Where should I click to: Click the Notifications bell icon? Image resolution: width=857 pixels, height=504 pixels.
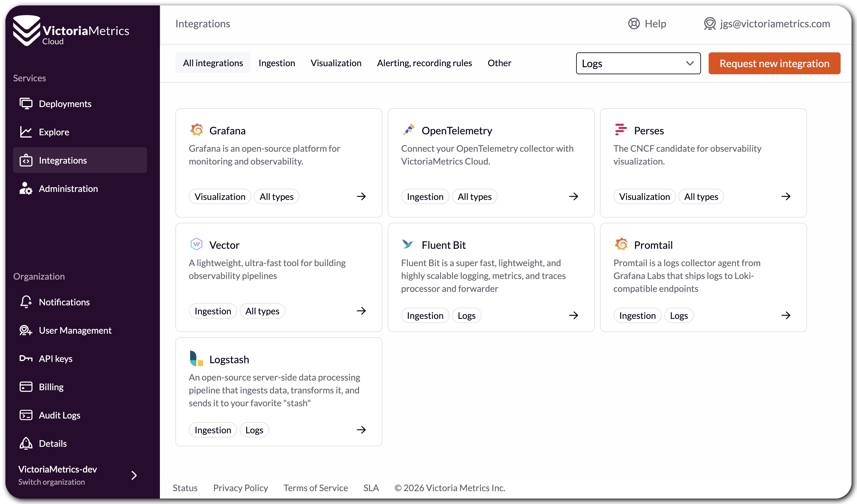pyautogui.click(x=26, y=302)
